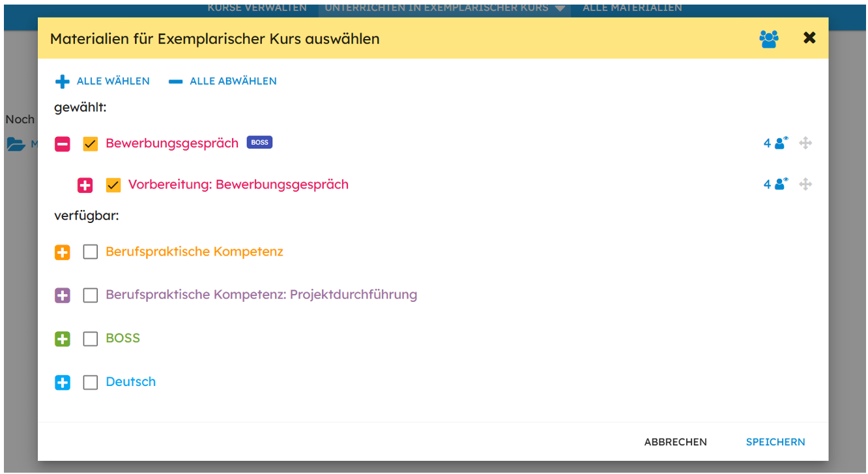This screenshot has height=474, width=868.
Task: Tick the Deutsch checkbox
Action: point(91,383)
